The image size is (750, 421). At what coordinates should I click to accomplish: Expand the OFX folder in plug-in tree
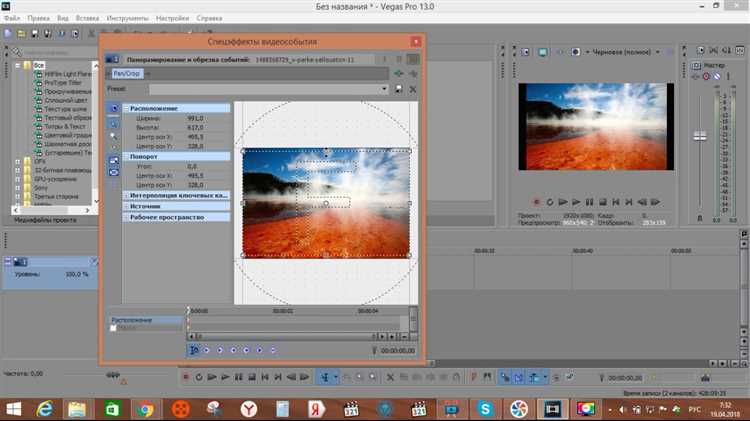pyautogui.click(x=18, y=162)
